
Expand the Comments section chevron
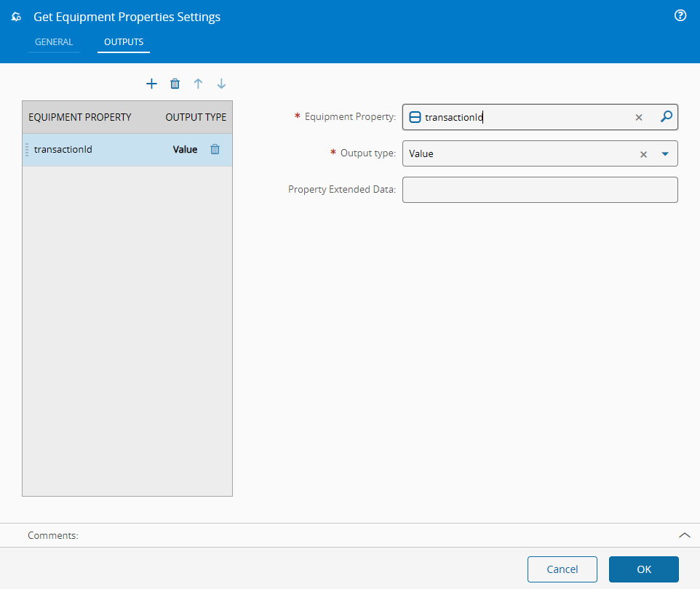click(x=685, y=535)
